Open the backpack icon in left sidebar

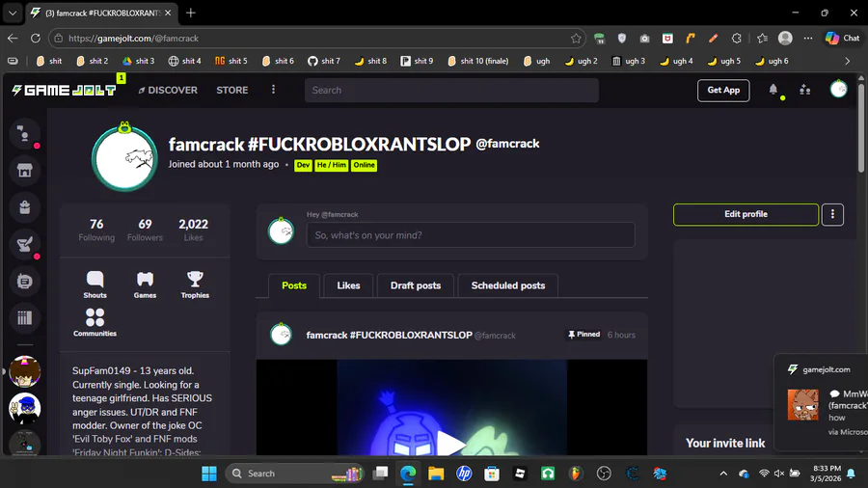[x=24, y=207]
